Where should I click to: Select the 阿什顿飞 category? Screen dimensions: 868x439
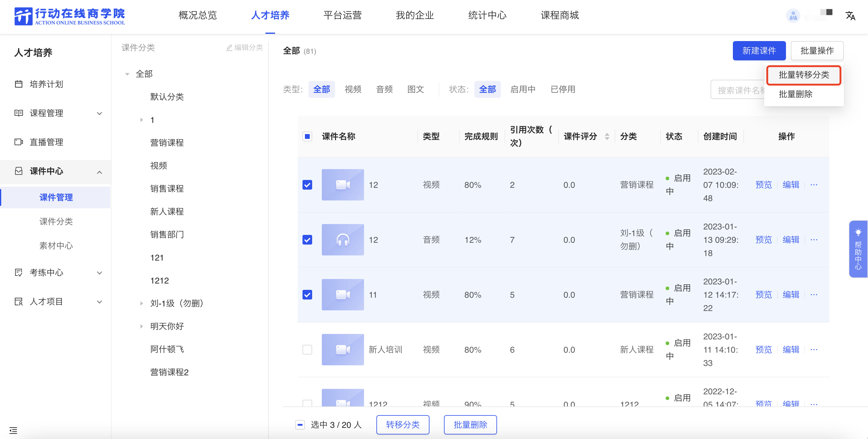pyautogui.click(x=167, y=349)
